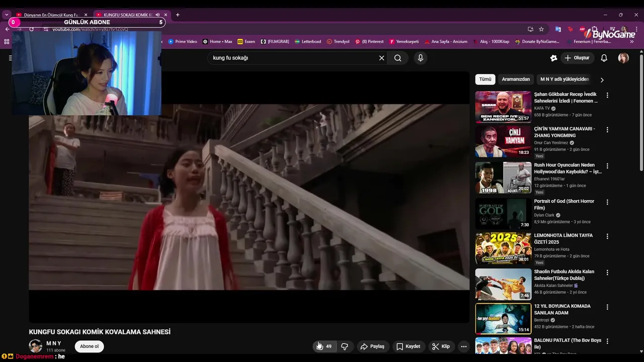
Task: Clear the search box text
Action: coord(381,58)
